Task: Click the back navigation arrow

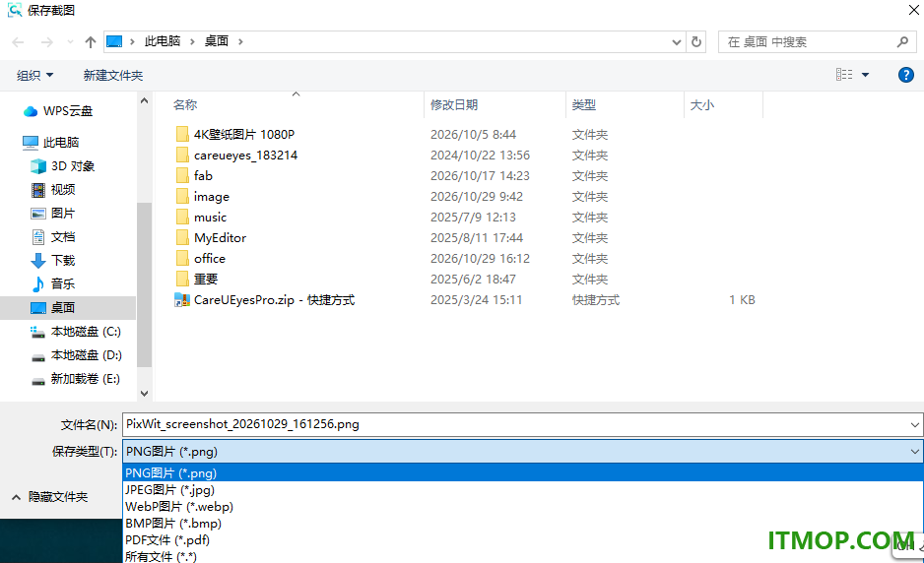Action: click(19, 41)
